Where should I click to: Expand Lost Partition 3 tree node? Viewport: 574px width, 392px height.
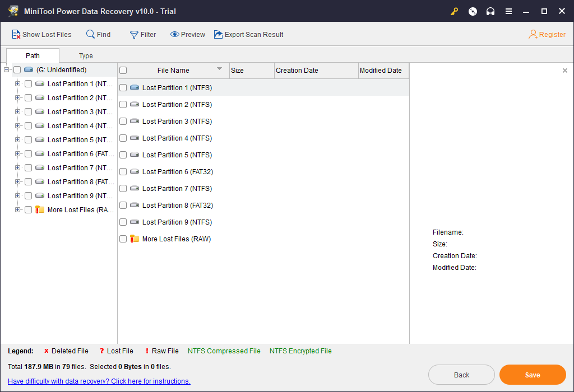(x=17, y=112)
